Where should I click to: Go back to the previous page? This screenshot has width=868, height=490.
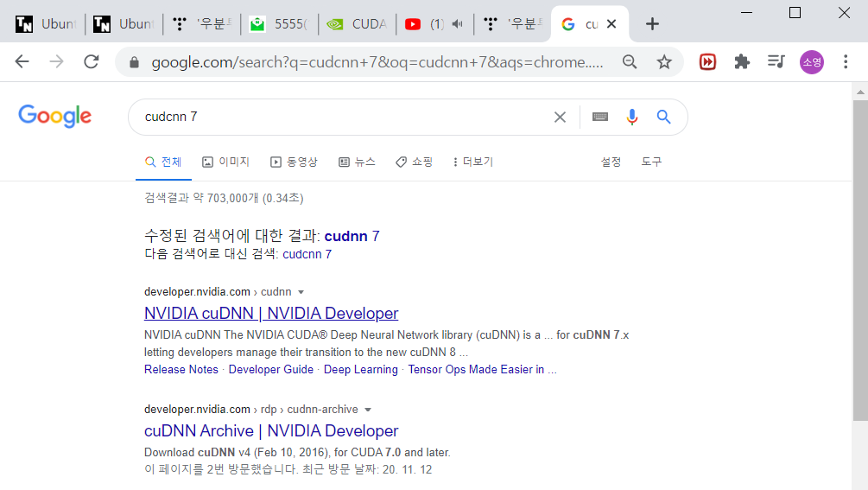coord(22,61)
